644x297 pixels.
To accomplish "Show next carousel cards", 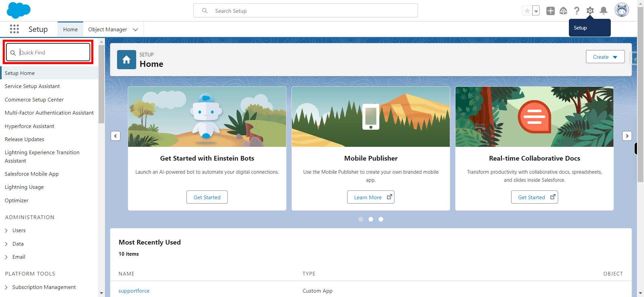I will pyautogui.click(x=627, y=136).
